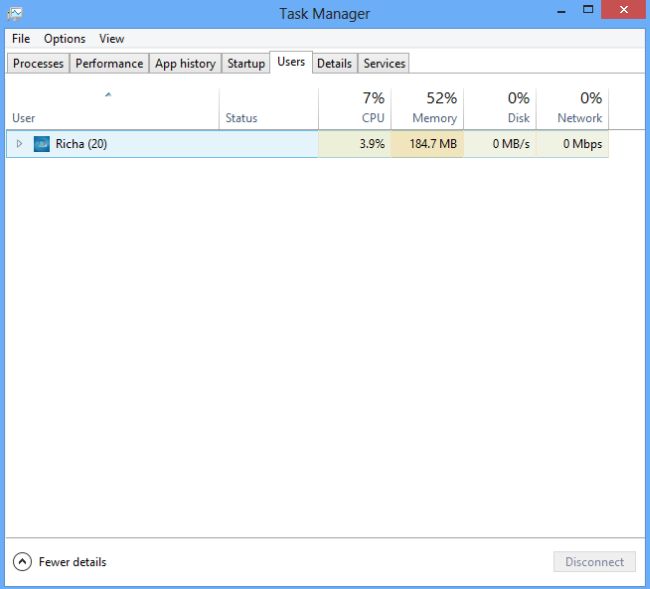The width and height of the screenshot is (650, 589).
Task: Click the Disconnect button
Action: (594, 562)
